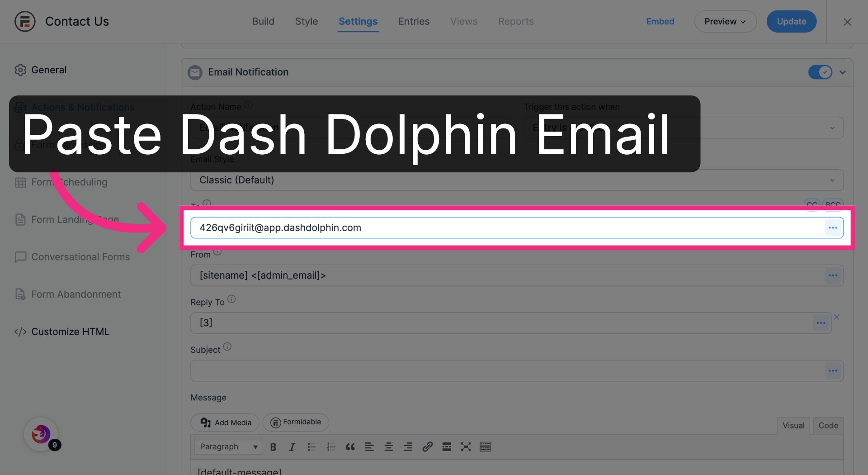The height and width of the screenshot is (475, 868).
Task: Open the Trigger this action dropdown
Action: [684, 128]
